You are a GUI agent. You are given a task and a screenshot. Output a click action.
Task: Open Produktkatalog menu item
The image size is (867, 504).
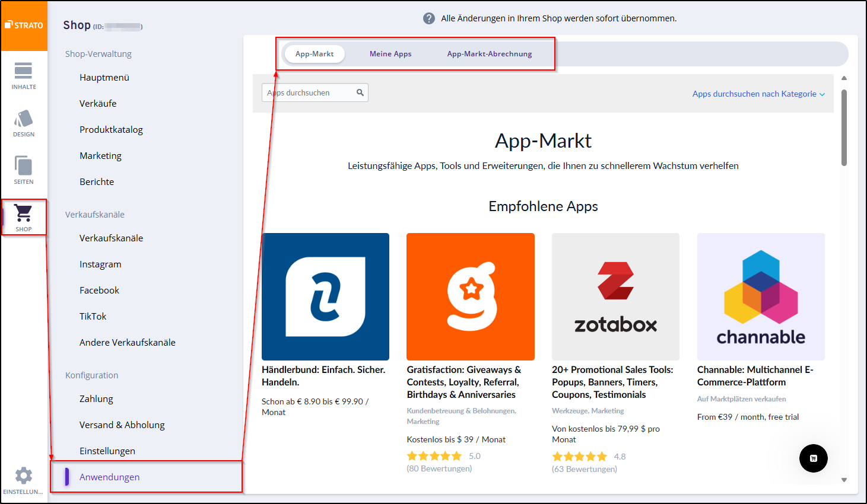[111, 130]
